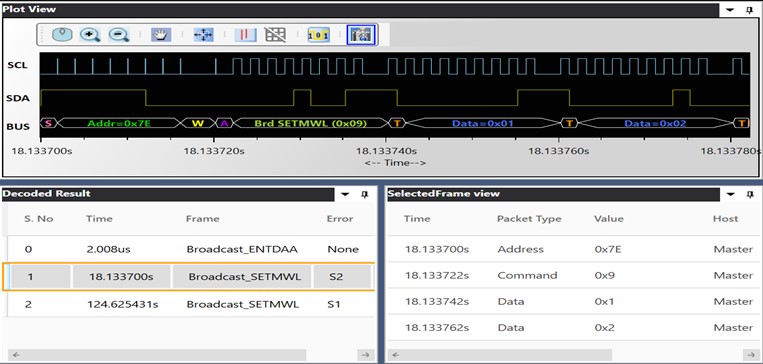Click the zoom in magnifier icon

click(x=90, y=35)
